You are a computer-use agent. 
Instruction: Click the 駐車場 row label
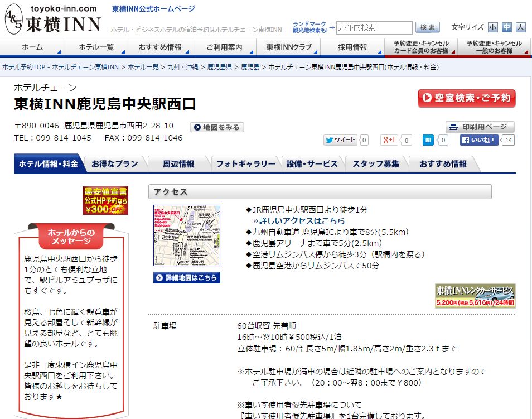pyautogui.click(x=165, y=326)
